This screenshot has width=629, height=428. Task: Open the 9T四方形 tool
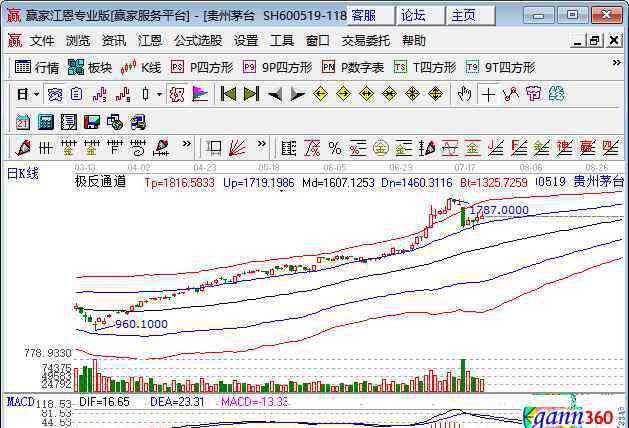[500, 67]
